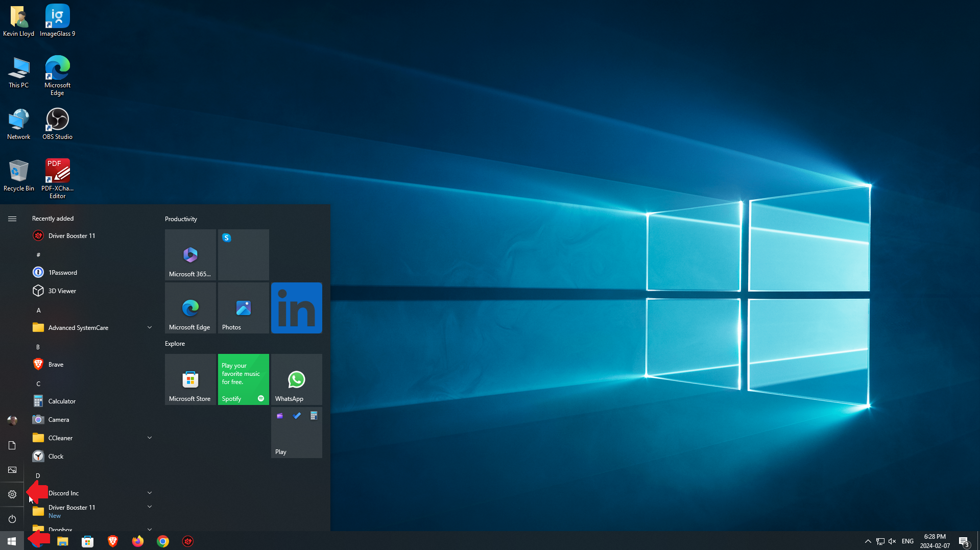Click the Power icon in Start menu
This screenshot has height=550, width=980.
(x=12, y=519)
